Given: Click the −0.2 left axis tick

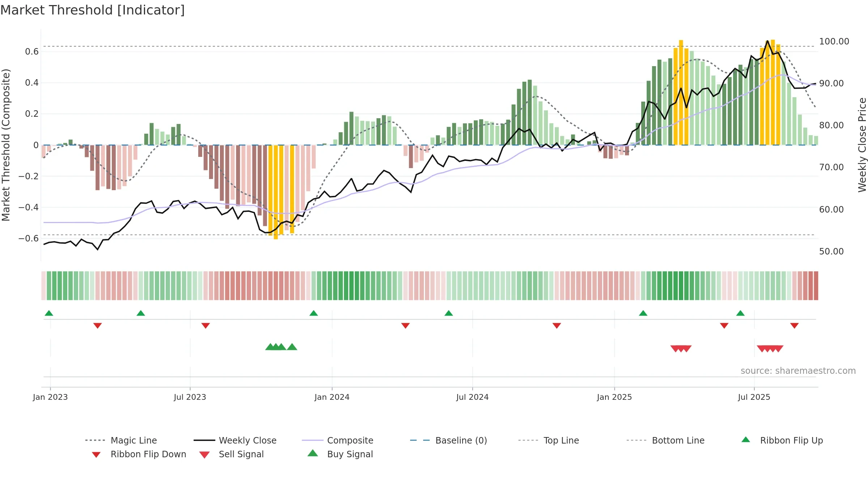Looking at the screenshot, I should pyautogui.click(x=29, y=176).
